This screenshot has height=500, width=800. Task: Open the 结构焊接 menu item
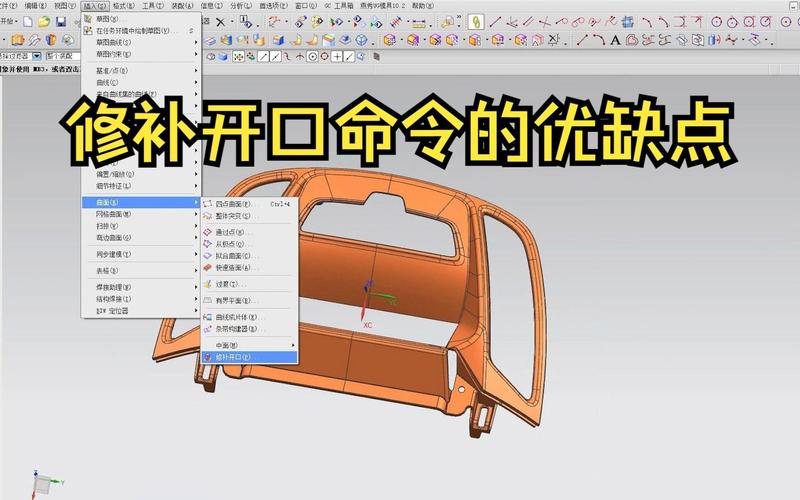tap(141, 299)
